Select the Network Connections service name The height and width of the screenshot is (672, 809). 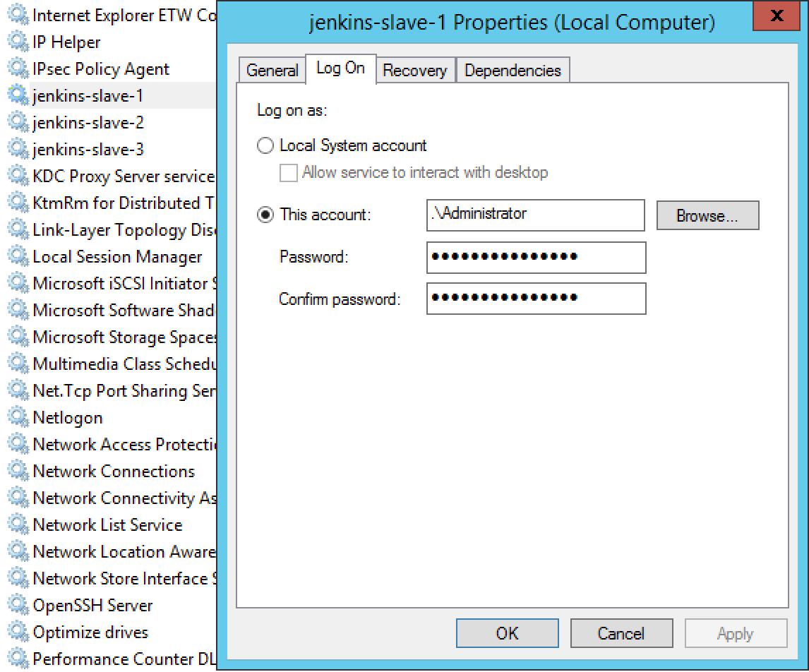tap(114, 472)
